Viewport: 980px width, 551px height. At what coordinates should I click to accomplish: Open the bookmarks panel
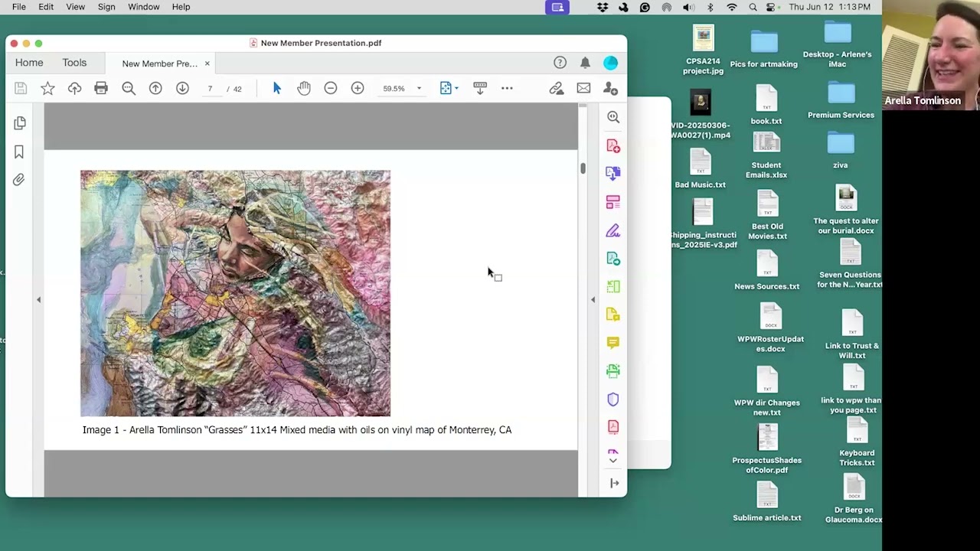tap(19, 152)
